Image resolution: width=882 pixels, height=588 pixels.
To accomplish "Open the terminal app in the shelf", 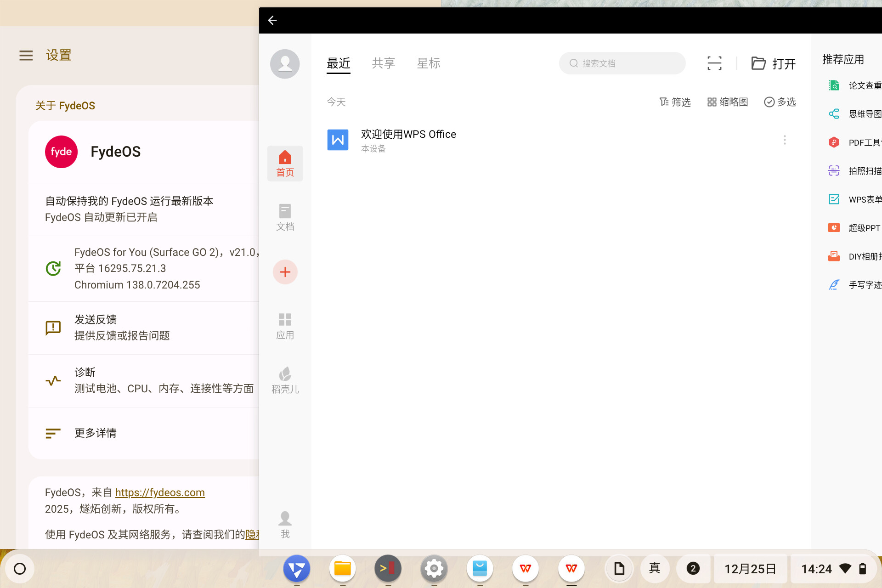I will 388,569.
